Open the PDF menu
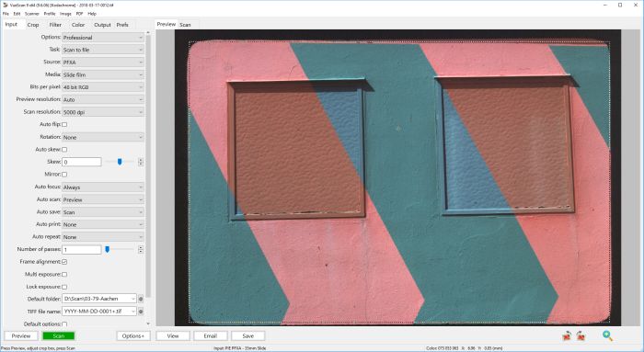The height and width of the screenshot is (352, 644). pos(80,14)
